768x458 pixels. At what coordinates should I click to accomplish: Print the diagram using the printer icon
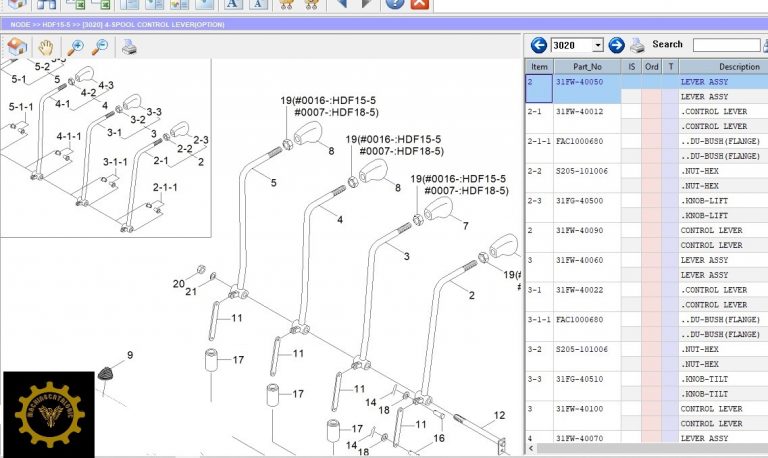[129, 46]
